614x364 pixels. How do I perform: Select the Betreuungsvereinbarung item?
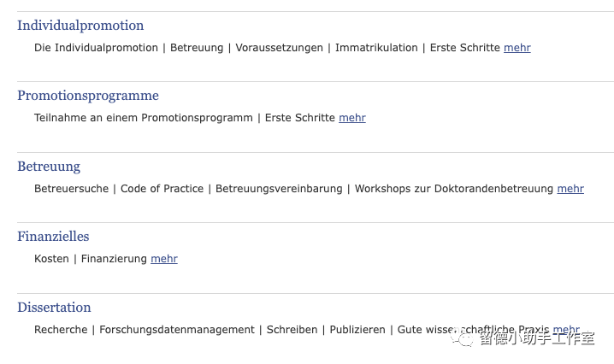click(x=279, y=189)
